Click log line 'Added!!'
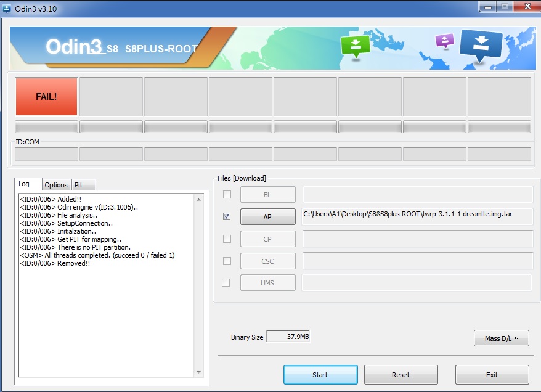This screenshot has height=392, width=541. click(51, 199)
